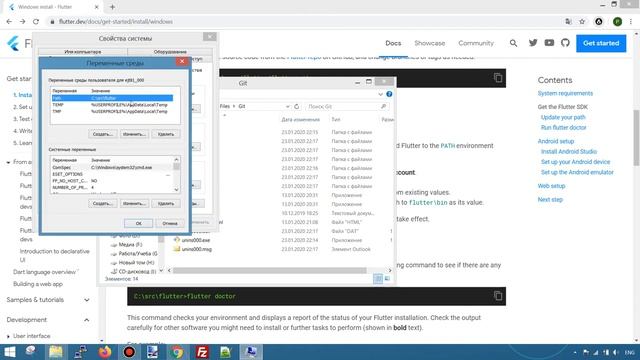
Task: Click Изменить under system variables
Action: point(134,203)
